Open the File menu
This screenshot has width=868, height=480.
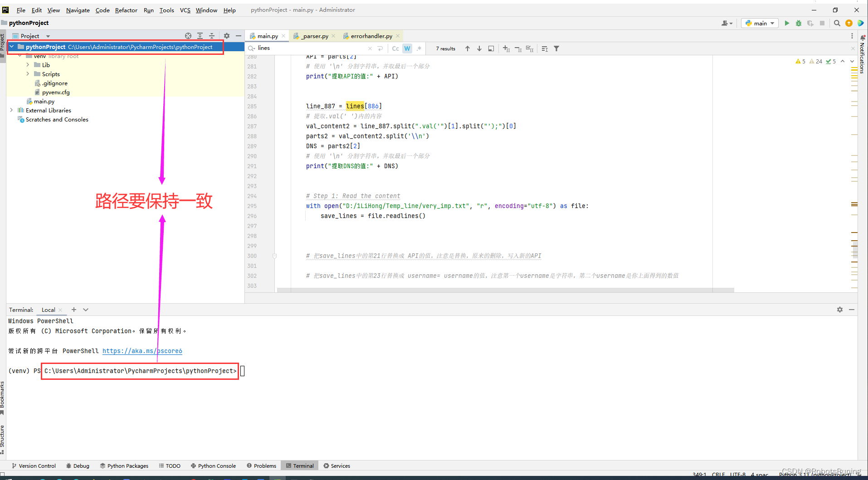pos(21,10)
